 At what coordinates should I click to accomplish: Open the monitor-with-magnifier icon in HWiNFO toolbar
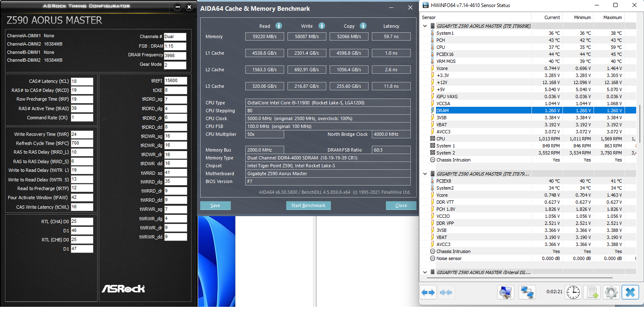click(x=505, y=292)
